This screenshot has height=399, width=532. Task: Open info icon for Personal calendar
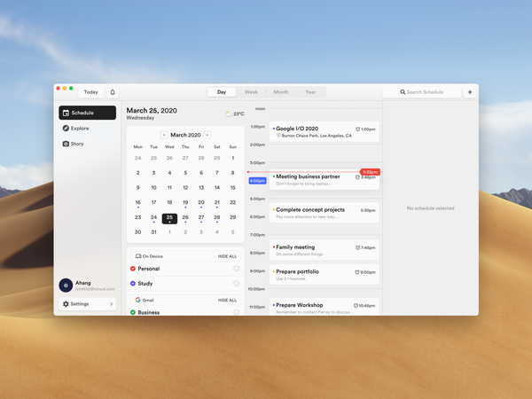pyautogui.click(x=237, y=269)
